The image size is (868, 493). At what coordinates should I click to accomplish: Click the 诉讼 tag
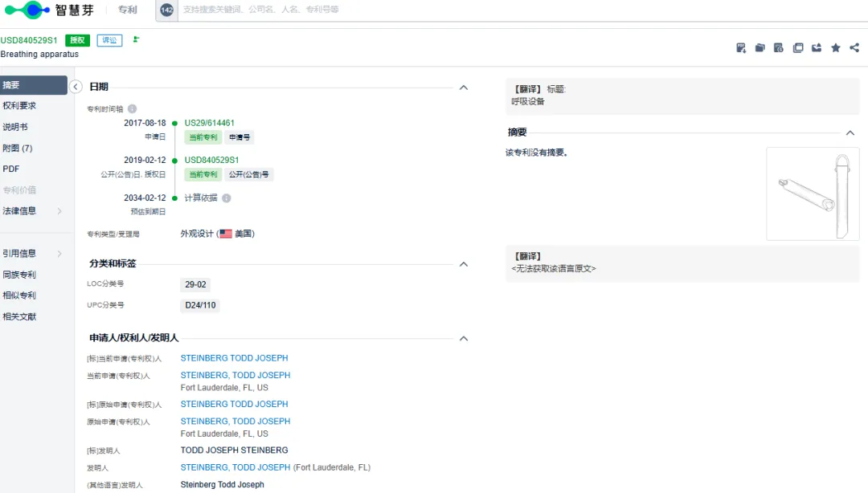pos(109,40)
